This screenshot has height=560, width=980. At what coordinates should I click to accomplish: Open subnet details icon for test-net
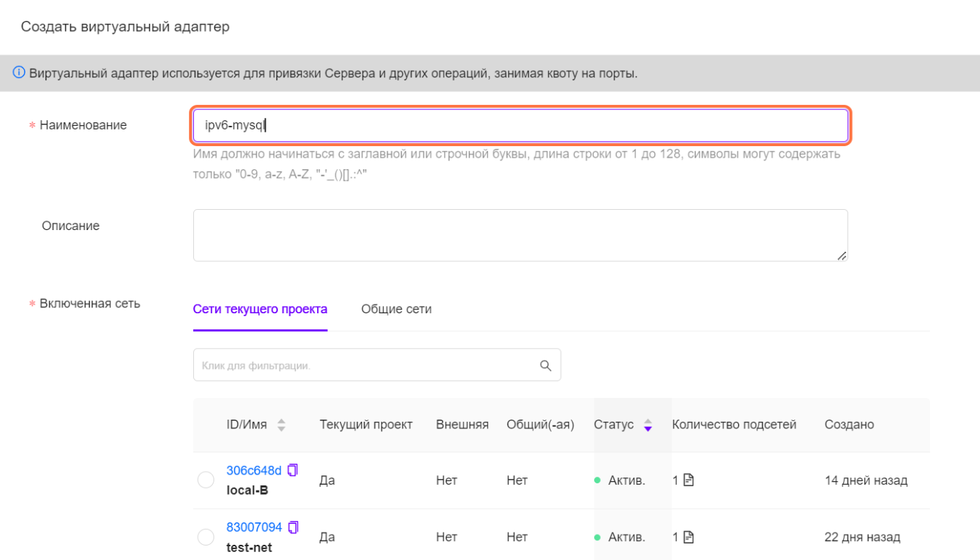pos(688,537)
